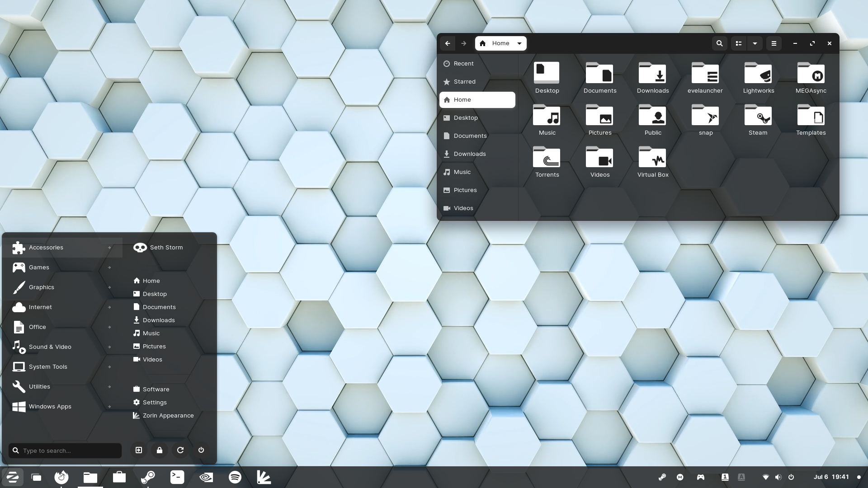Screen dimensions: 868x488
Task: Click the restart button in menu
Action: point(180,450)
